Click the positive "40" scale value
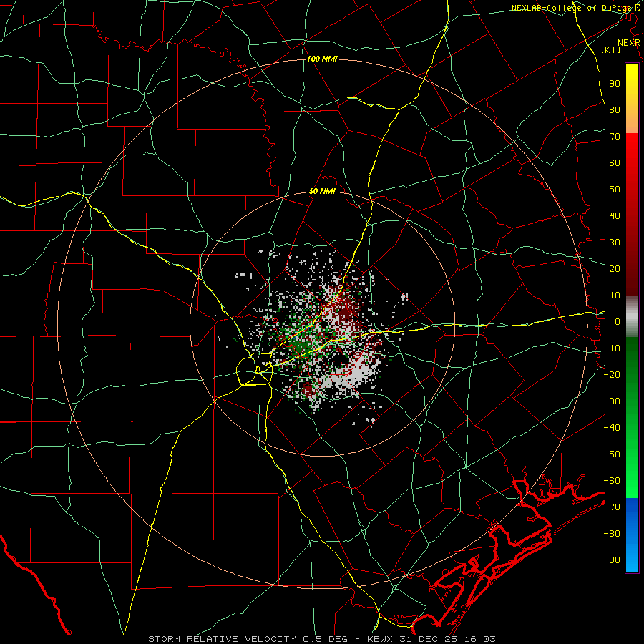The image size is (644, 644). pos(615,215)
